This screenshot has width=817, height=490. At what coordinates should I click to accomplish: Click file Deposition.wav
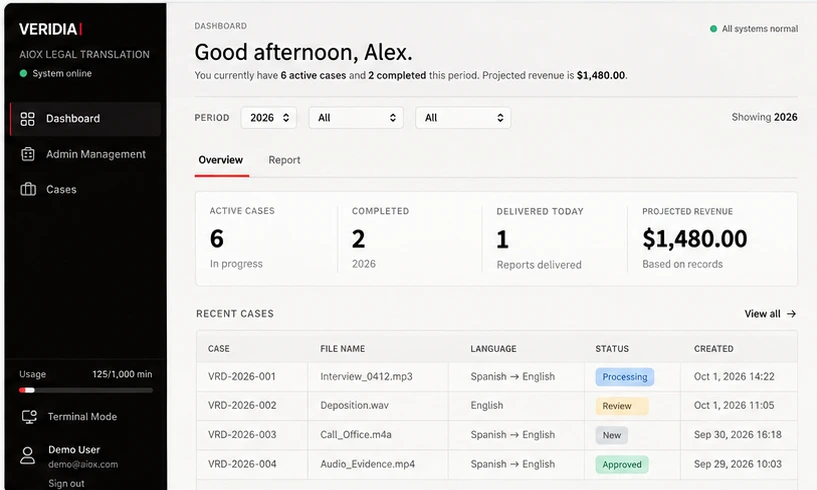coord(354,406)
